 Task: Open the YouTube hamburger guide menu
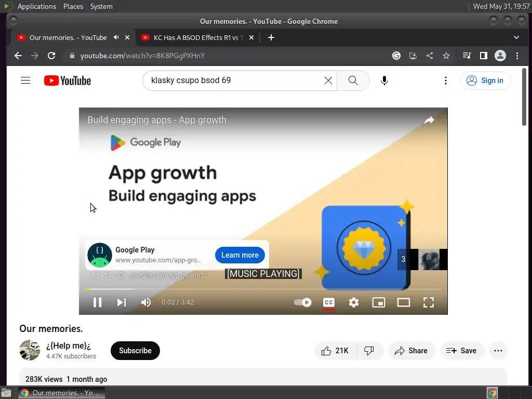[25, 81]
